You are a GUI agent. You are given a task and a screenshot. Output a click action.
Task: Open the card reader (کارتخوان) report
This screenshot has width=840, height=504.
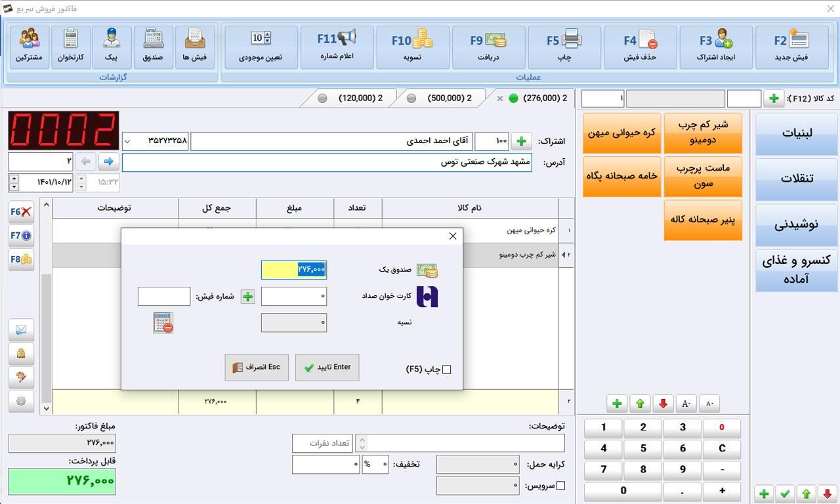[x=70, y=47]
